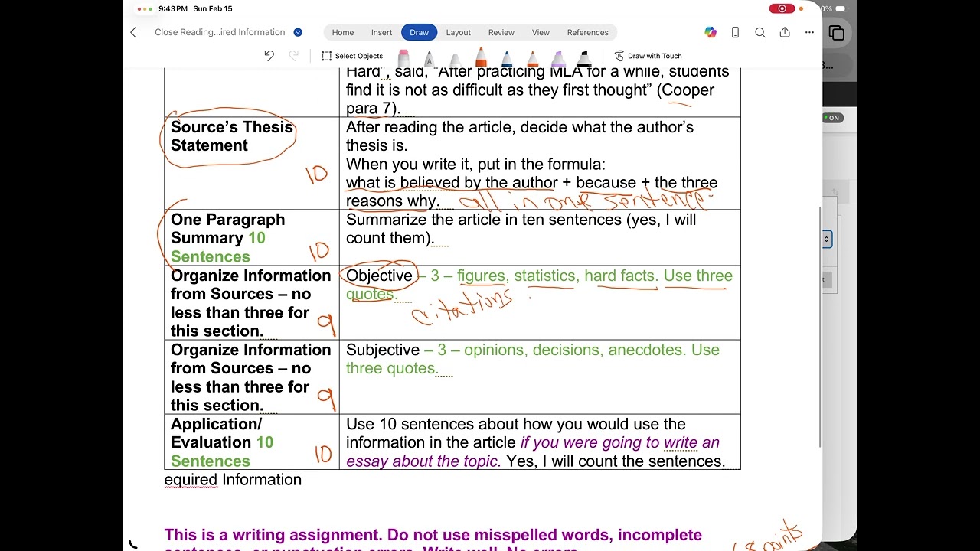Open the Copilot assistant icon
Screen dimensions: 980x551
[x=710, y=32]
